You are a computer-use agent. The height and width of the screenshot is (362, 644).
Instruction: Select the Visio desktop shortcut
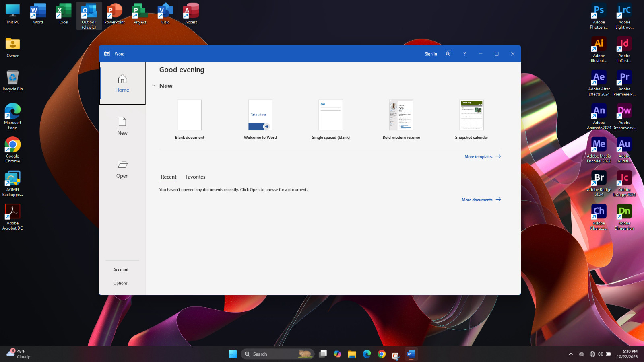pyautogui.click(x=165, y=14)
